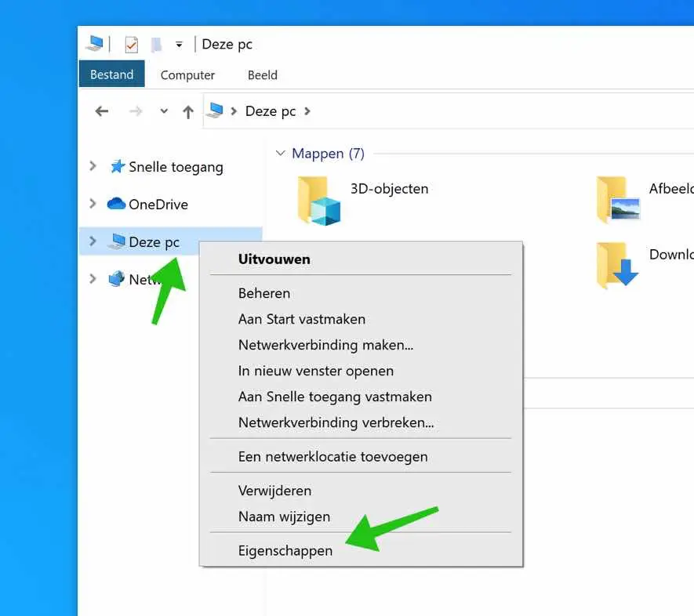Select OneDrive in the navigation pane
The image size is (694, 616).
(x=158, y=205)
